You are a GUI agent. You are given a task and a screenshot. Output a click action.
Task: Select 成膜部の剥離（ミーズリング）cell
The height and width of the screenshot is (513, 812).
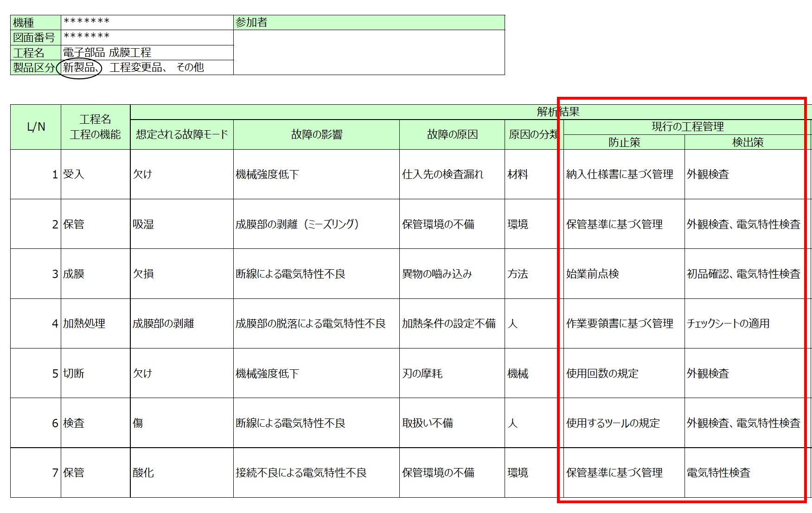316,224
